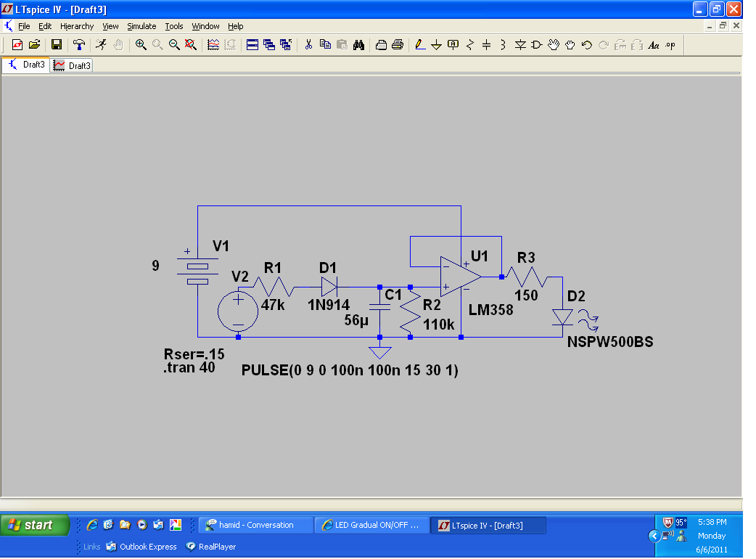
Task: Click the 110k value of R2
Action: 438,324
